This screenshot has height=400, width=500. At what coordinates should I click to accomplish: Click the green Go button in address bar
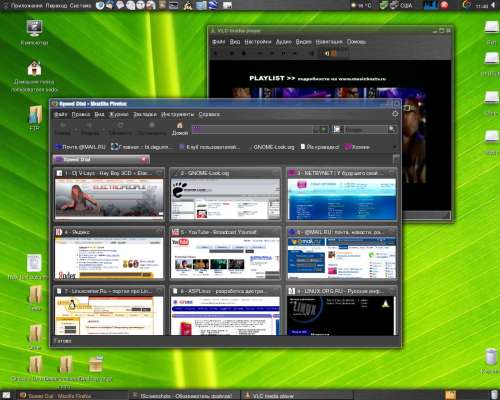(324, 129)
